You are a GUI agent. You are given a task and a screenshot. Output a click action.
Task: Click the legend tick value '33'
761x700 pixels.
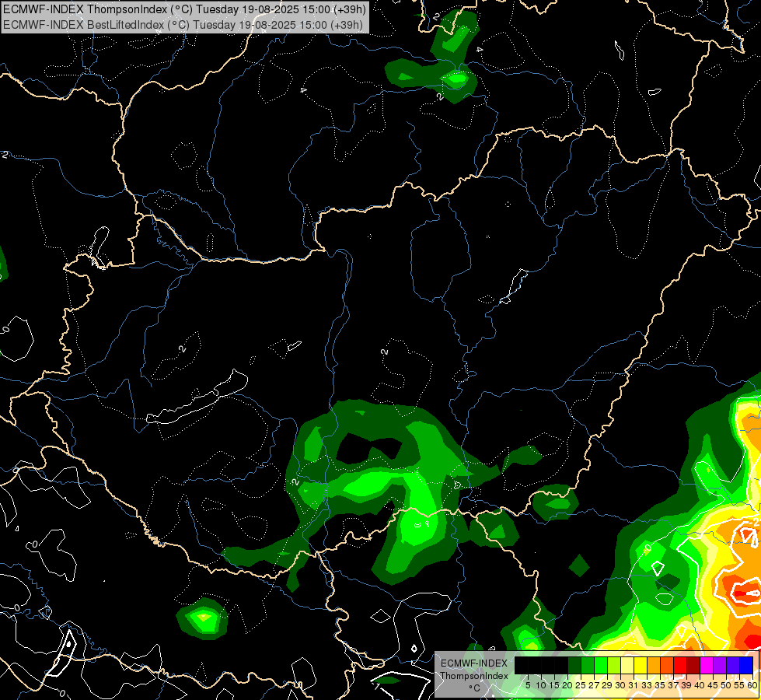(x=647, y=685)
